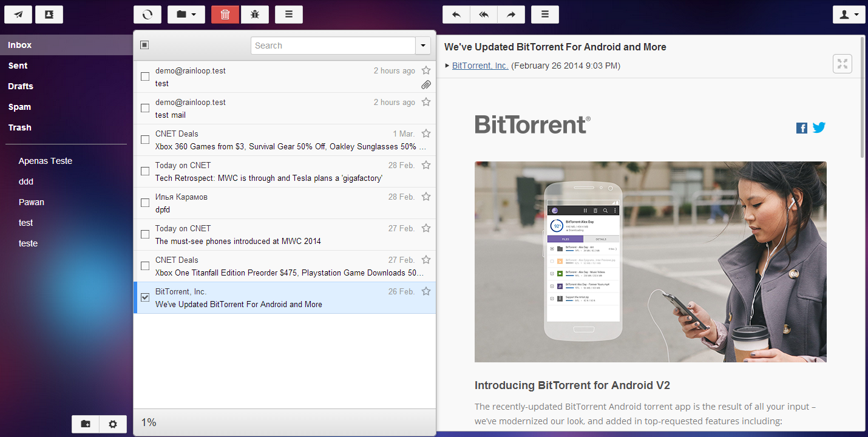Open the message in fullscreen view
This screenshot has height=437, width=868.
(x=842, y=63)
